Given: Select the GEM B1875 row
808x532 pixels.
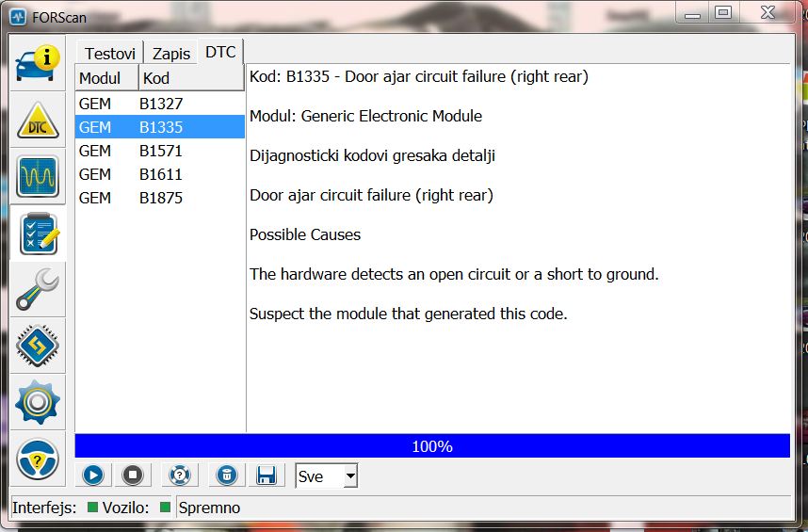Looking at the screenshot, I should (x=160, y=198).
